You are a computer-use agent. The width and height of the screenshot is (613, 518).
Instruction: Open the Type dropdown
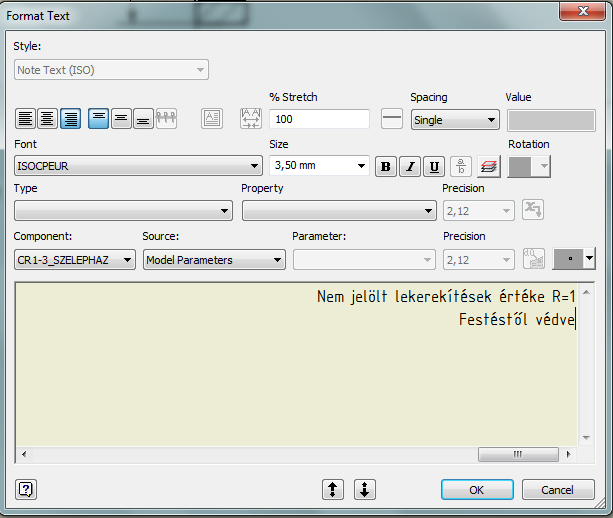pos(124,211)
